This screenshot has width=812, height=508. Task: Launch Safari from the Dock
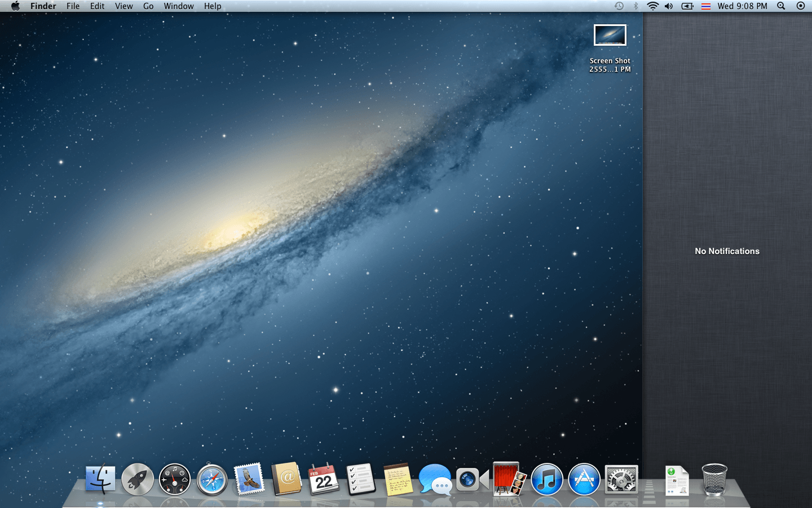point(212,480)
